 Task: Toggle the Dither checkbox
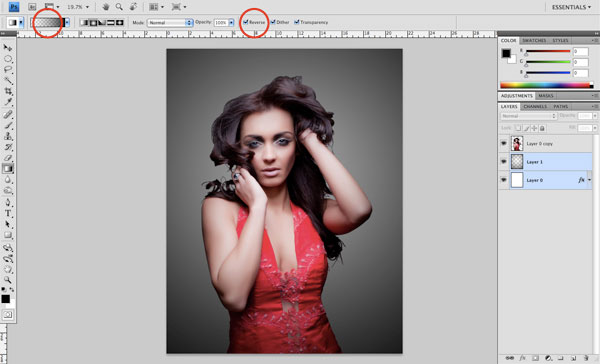[x=273, y=22]
